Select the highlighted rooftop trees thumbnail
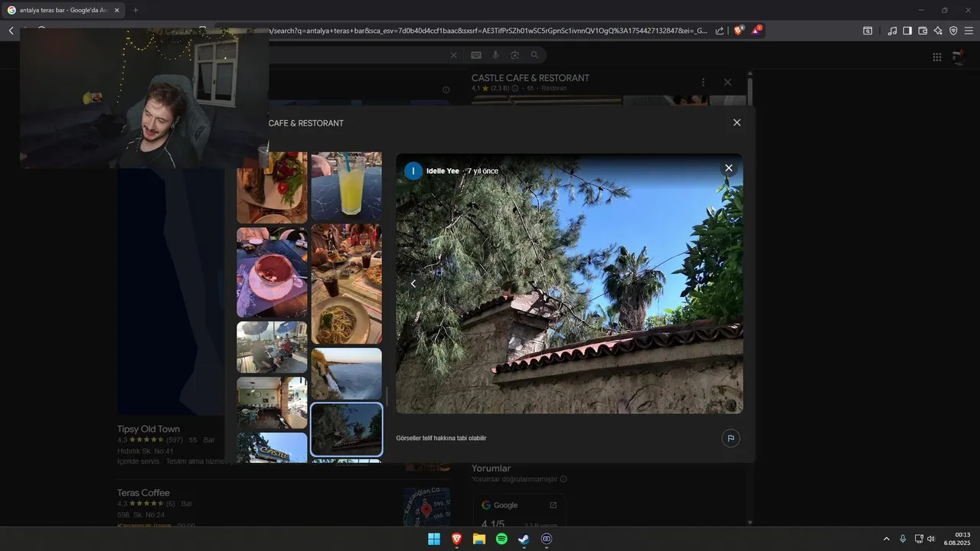Viewport: 980px width, 551px height. point(346,429)
